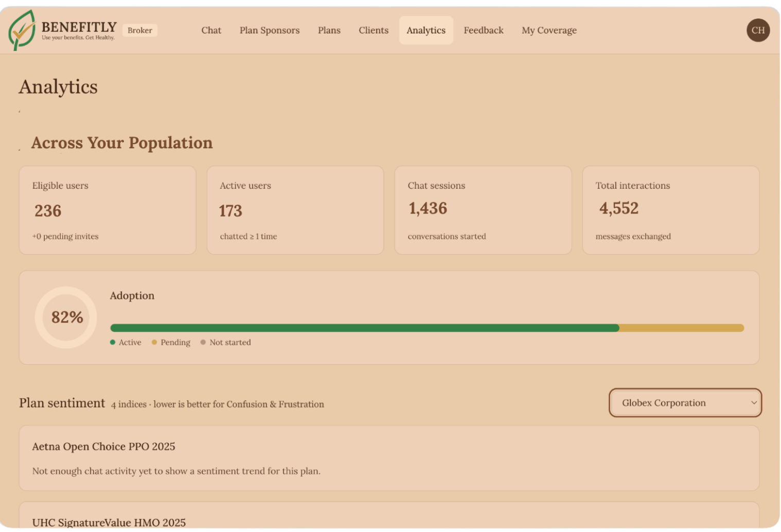Click the green Active portion of adoption bar
The height and width of the screenshot is (532, 781).
(x=365, y=328)
